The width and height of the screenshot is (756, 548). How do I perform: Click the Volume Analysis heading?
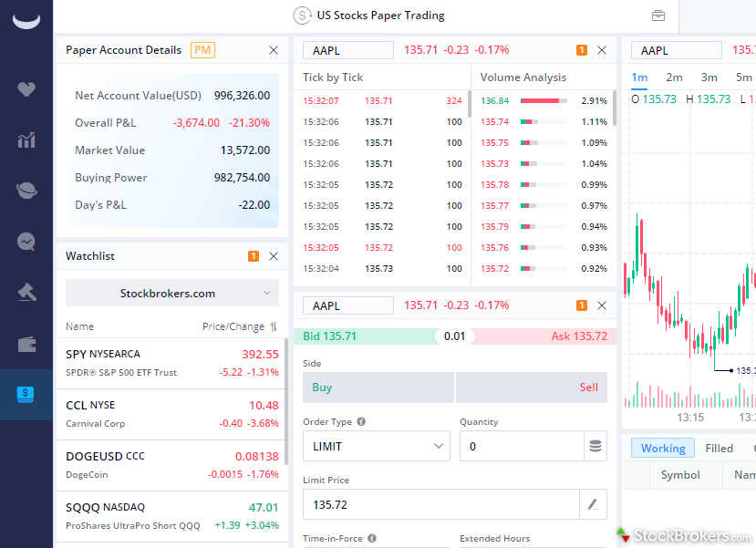click(x=523, y=78)
